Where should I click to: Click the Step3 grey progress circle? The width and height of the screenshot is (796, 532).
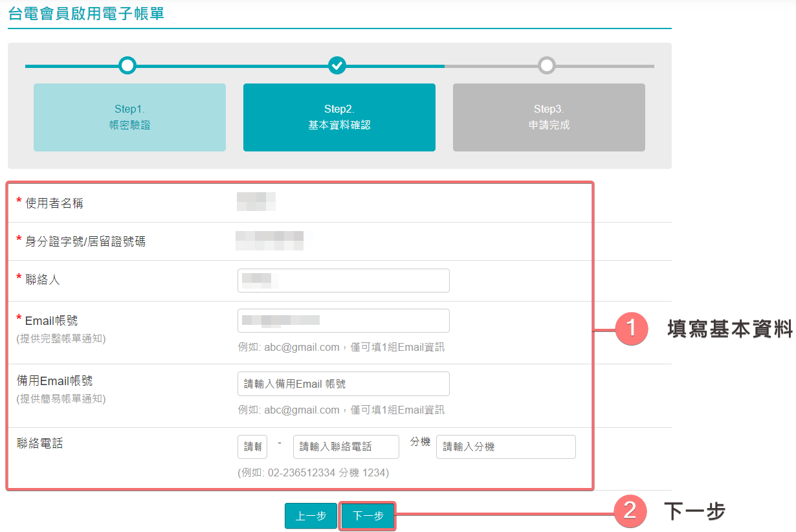coord(547,65)
